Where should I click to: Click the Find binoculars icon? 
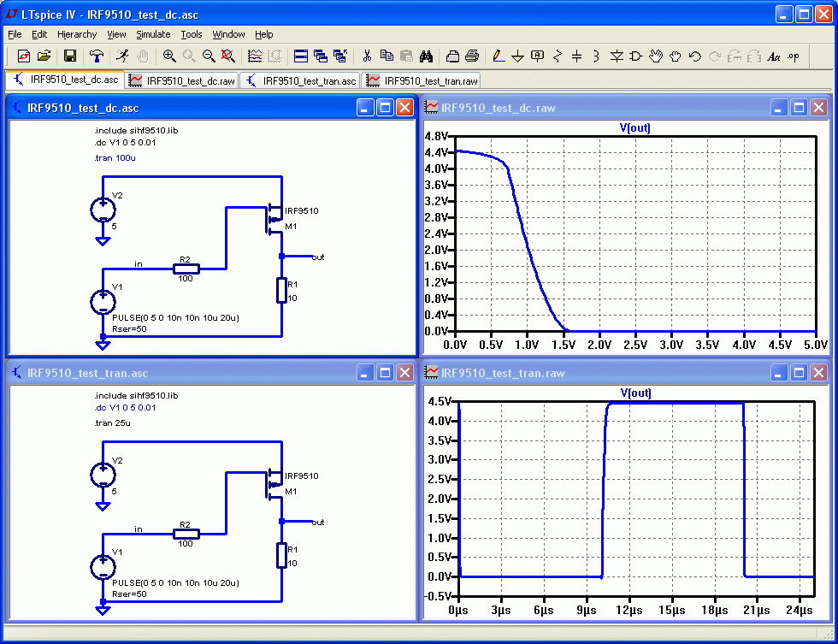coord(426,56)
